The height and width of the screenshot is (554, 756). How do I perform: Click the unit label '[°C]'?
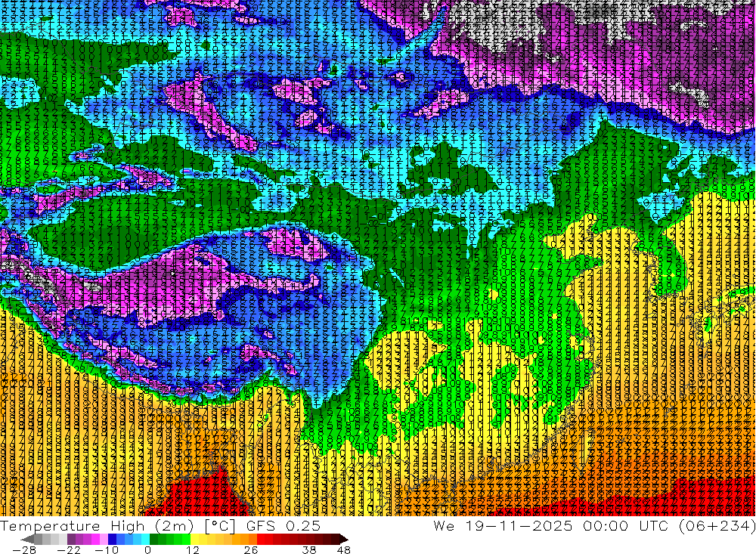click(219, 525)
